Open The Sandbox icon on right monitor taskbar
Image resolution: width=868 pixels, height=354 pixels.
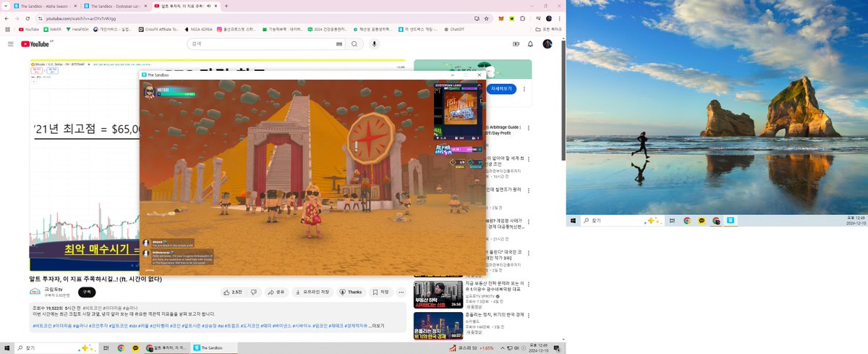[731, 220]
